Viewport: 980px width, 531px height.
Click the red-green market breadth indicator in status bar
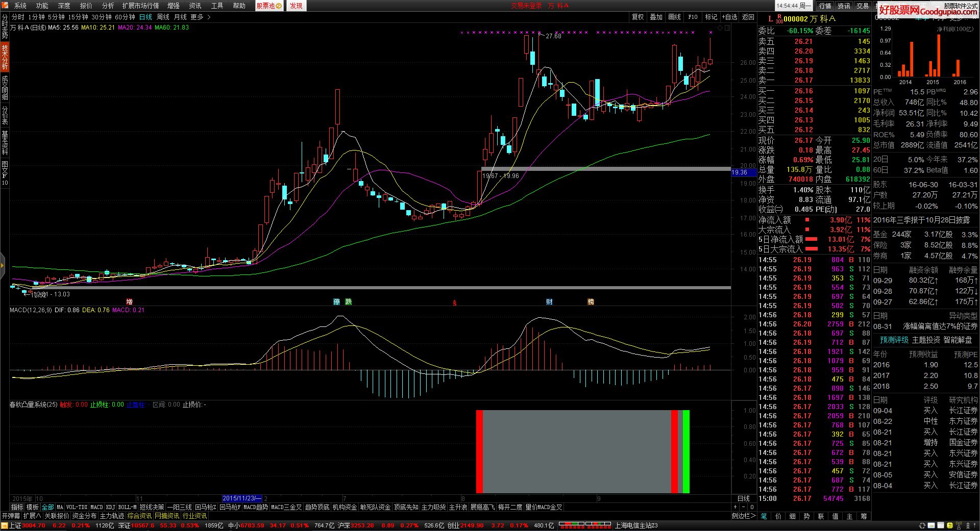point(585,525)
